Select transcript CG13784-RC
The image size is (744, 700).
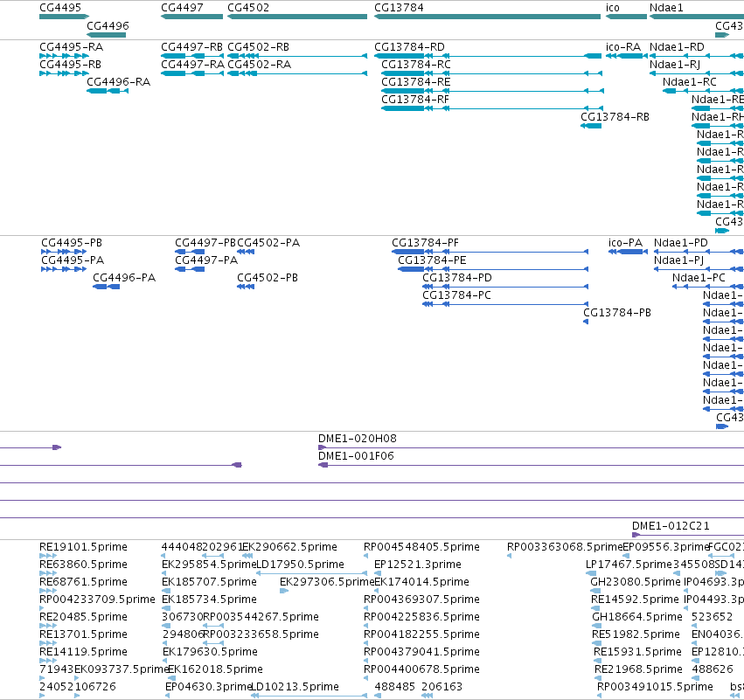pos(416,65)
